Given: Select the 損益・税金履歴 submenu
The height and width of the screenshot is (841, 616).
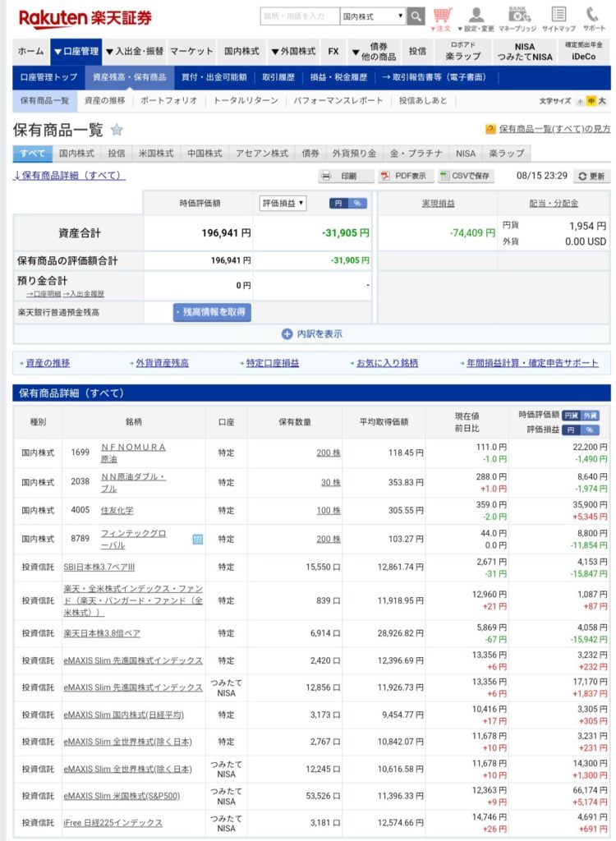Looking at the screenshot, I should [x=338, y=77].
